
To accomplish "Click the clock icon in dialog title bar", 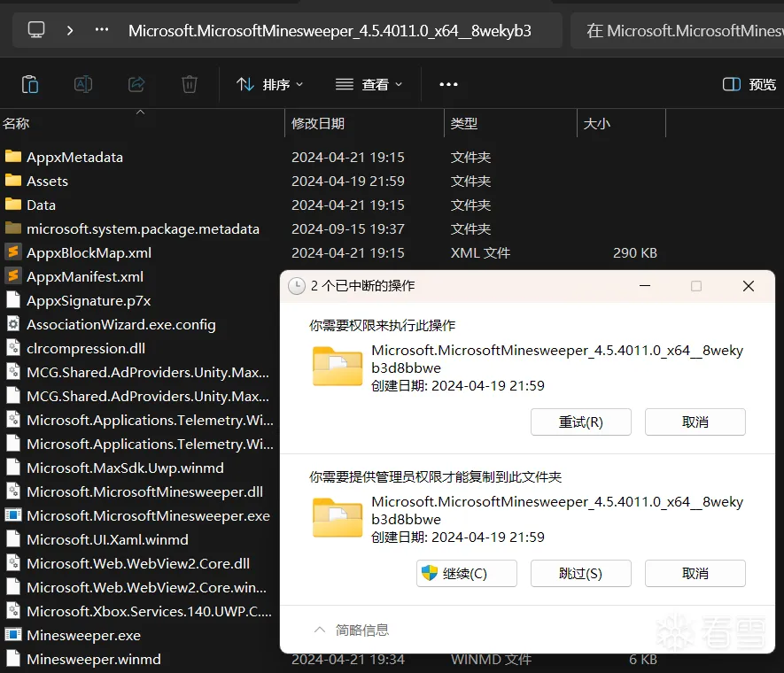I will pyautogui.click(x=297, y=286).
